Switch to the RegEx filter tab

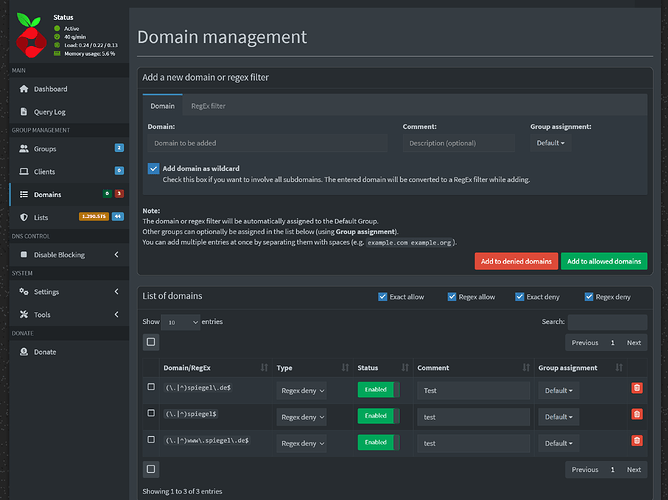click(x=208, y=106)
